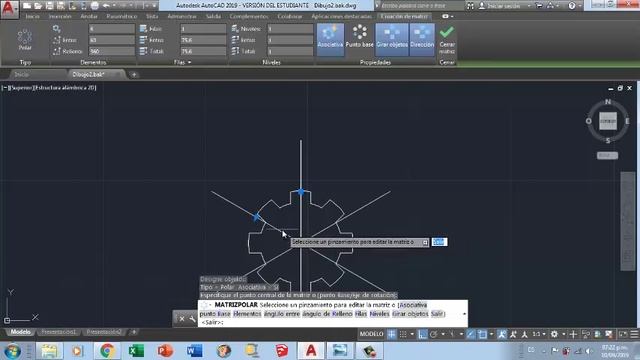The width and height of the screenshot is (640, 360).
Task: Click the Elementos option in command line
Action: (x=247, y=314)
